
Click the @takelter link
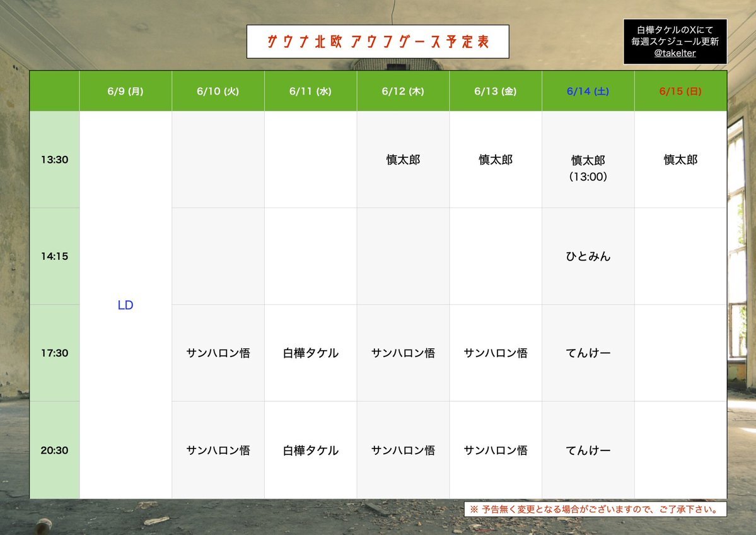[675, 54]
